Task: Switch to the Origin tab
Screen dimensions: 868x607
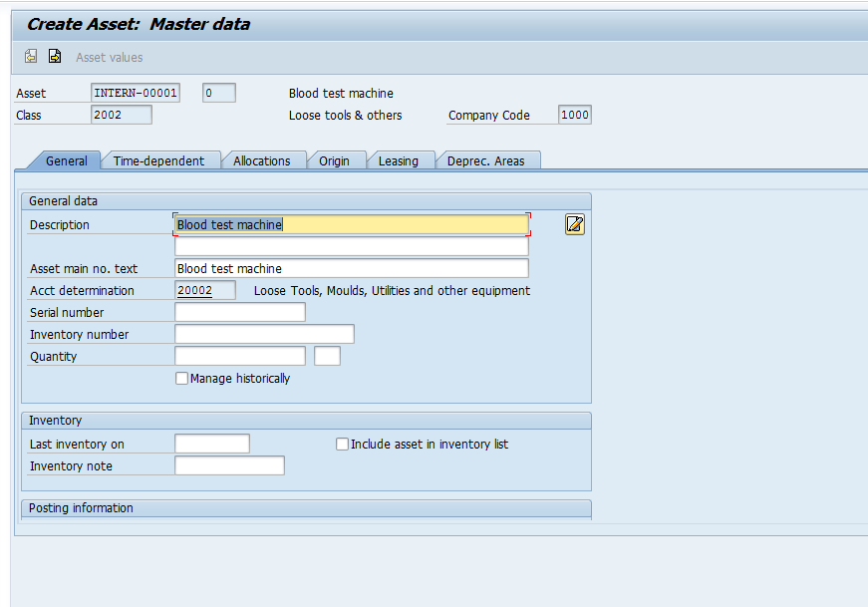Action: [335, 161]
